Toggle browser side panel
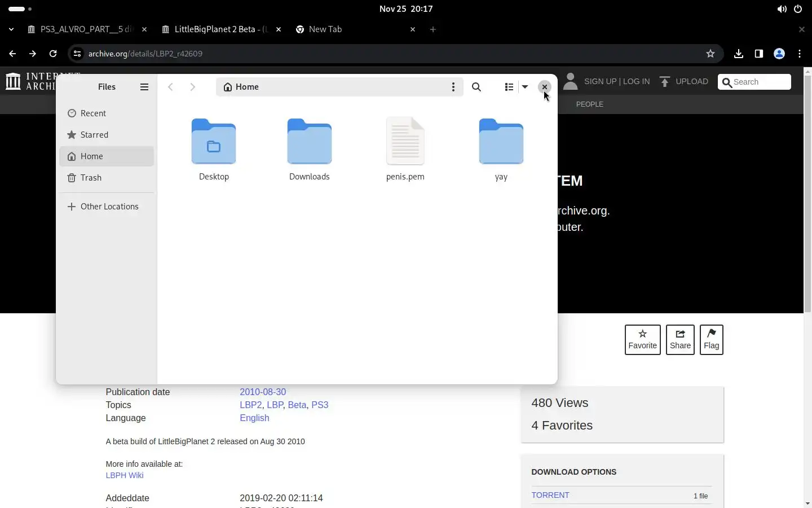This screenshot has width=812, height=508. (x=759, y=54)
